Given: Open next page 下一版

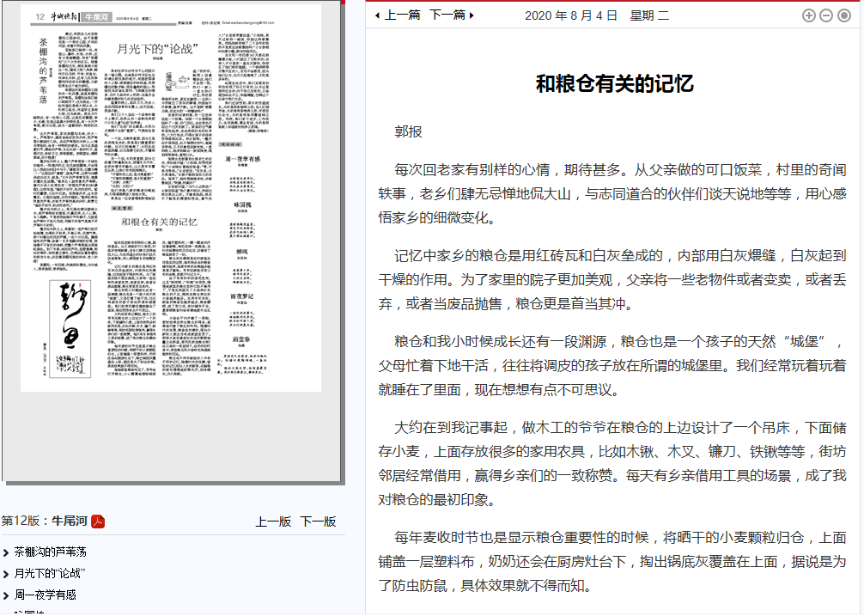Looking at the screenshot, I should (x=318, y=521).
